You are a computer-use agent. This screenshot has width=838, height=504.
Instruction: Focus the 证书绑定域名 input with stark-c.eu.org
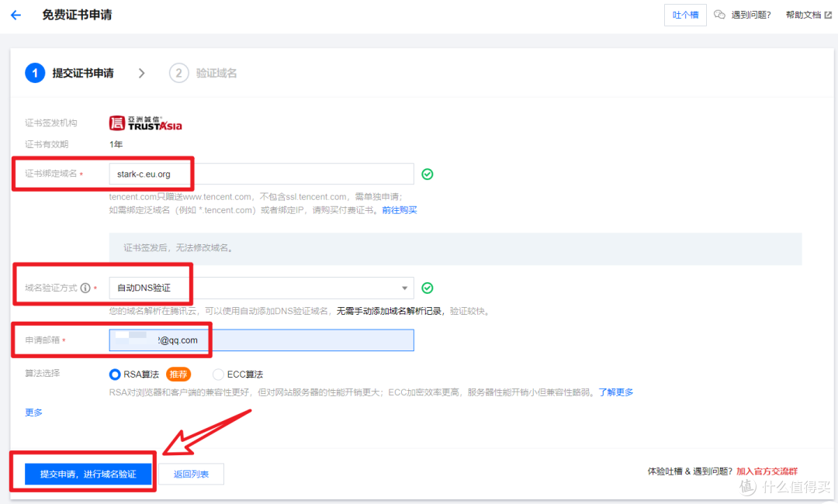click(x=261, y=174)
